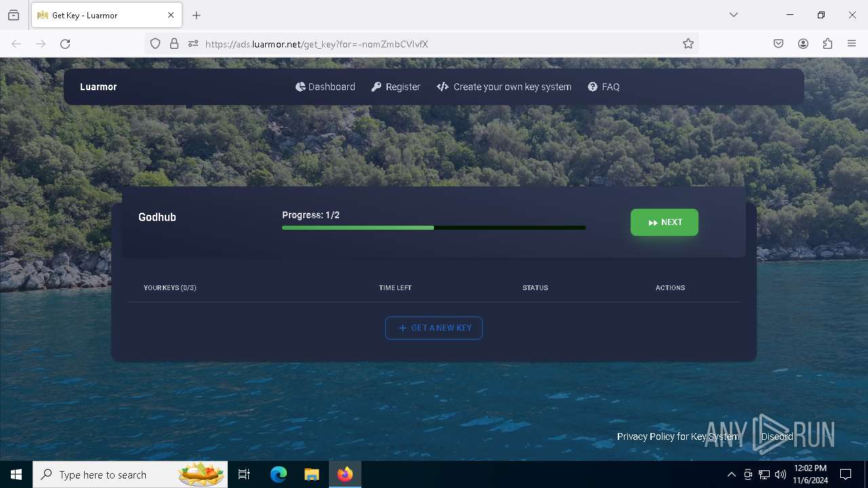Go forward with the forward arrow
This screenshot has height=488, width=868.
click(41, 44)
